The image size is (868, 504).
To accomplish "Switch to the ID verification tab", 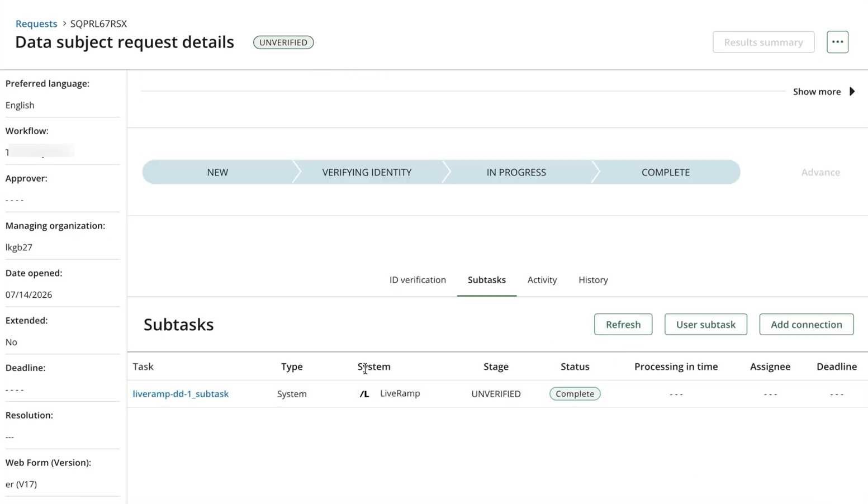I will click(418, 280).
